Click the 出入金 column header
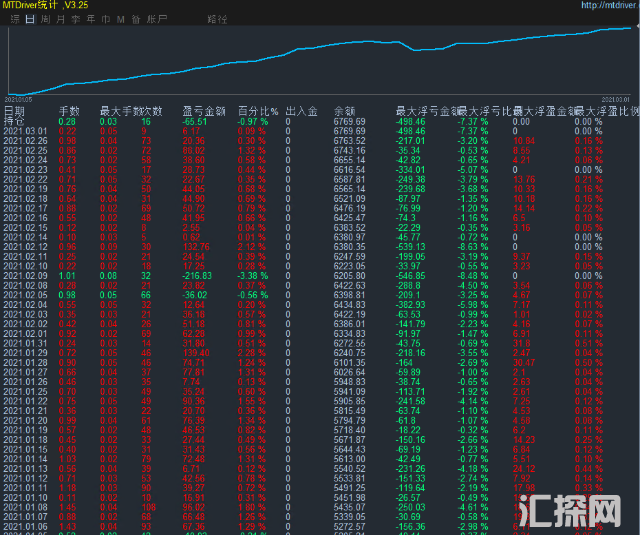Image resolution: width=641 pixels, height=535 pixels. (x=302, y=111)
